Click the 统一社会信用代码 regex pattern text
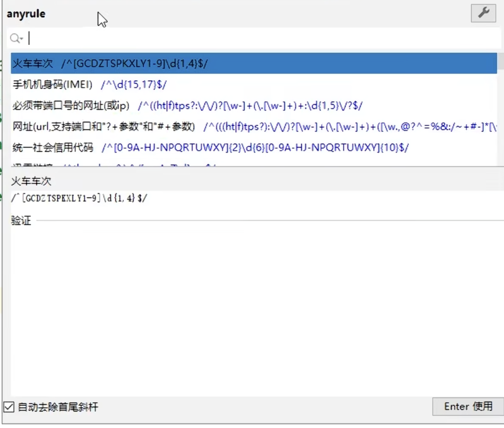This screenshot has width=504, height=428. click(255, 147)
